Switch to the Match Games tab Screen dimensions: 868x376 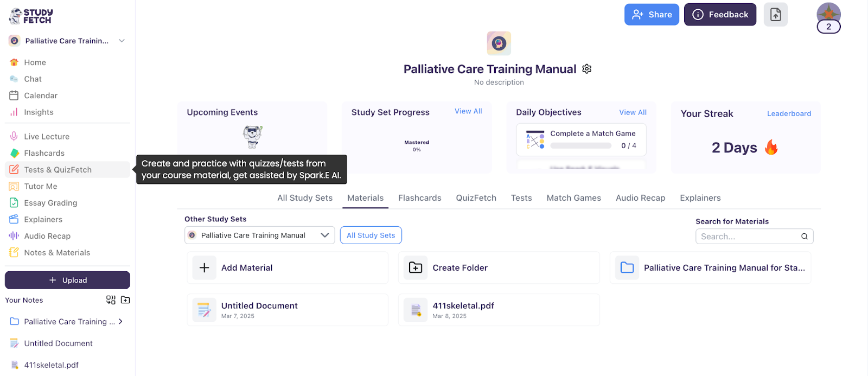[x=574, y=198]
